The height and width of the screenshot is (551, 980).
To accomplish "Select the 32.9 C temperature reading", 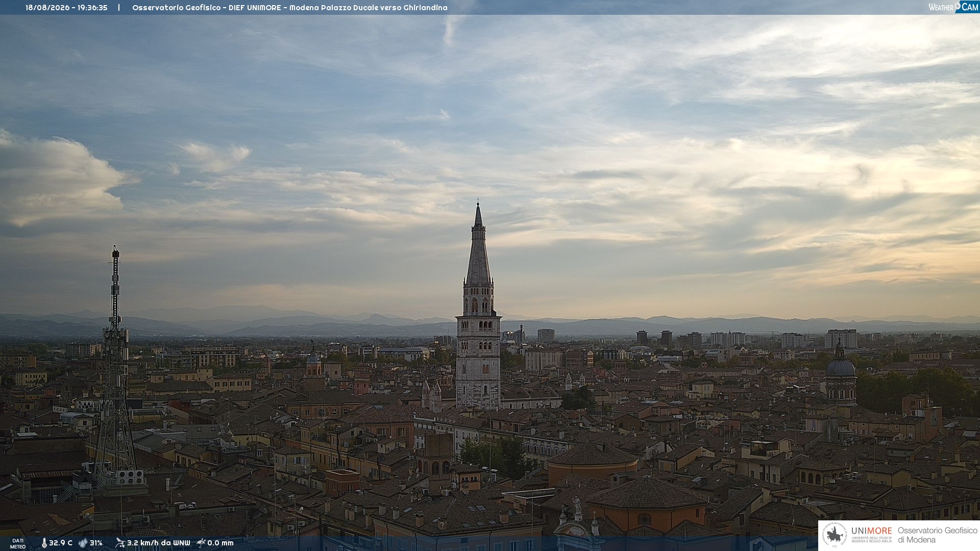I will coord(61,543).
